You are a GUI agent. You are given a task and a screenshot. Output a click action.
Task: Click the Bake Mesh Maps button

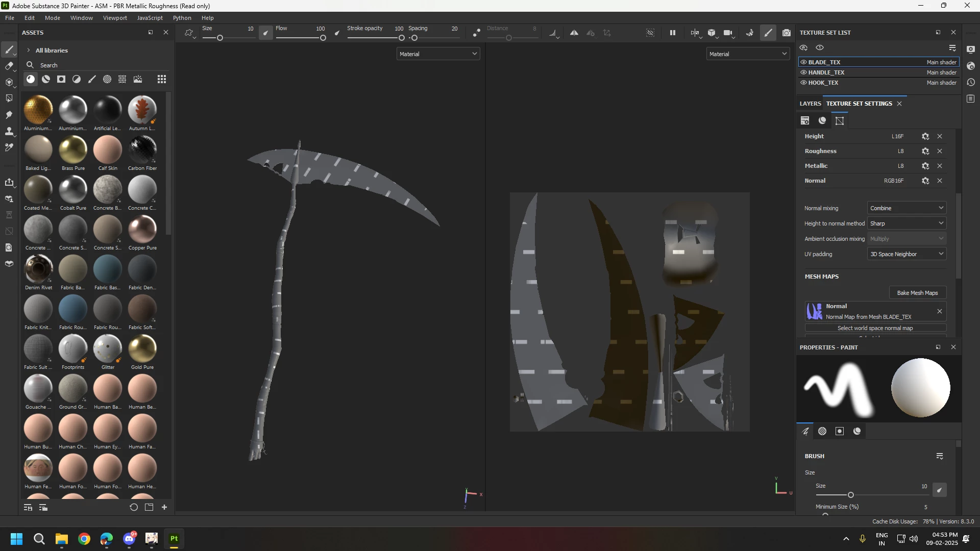917,293
